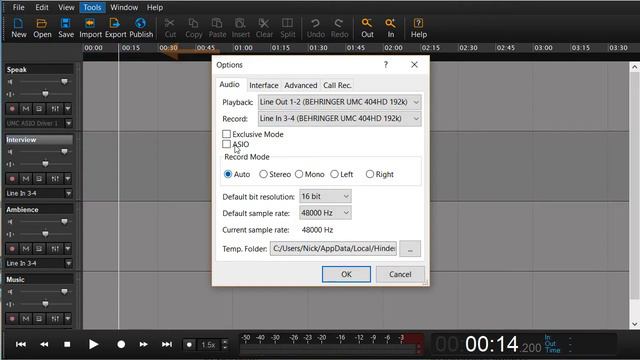Click the Temp. Folder path field
Viewport: 640px width, 360px height.
click(x=333, y=249)
